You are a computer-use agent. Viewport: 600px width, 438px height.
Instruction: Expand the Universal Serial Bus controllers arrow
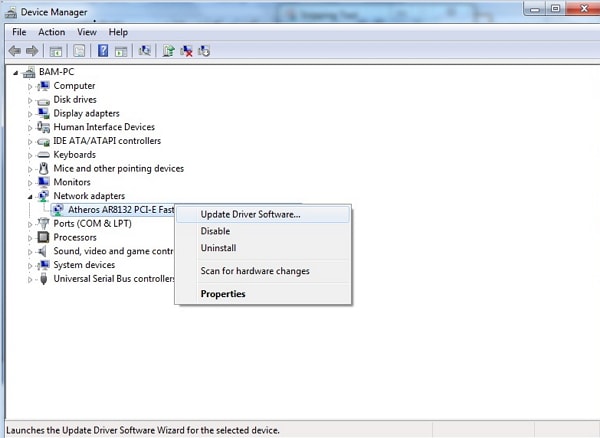coord(30,280)
